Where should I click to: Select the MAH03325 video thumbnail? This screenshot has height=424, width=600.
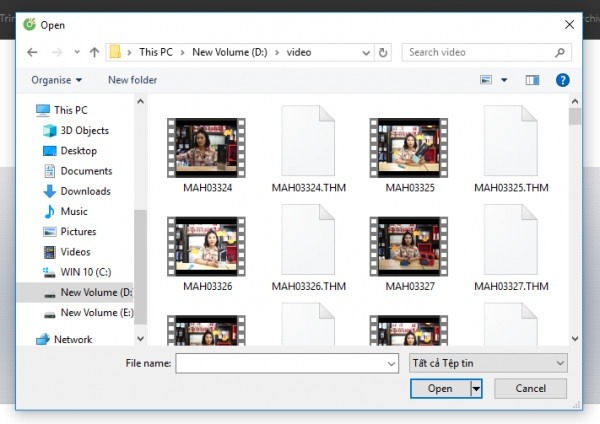(x=409, y=155)
